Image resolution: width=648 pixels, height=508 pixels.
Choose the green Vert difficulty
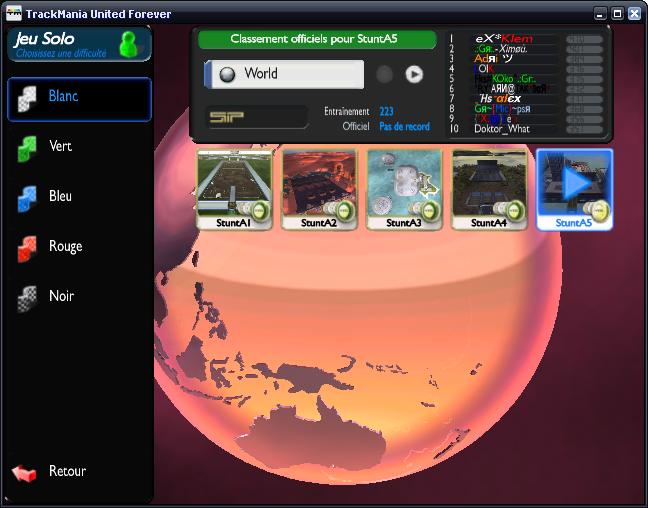[x=28, y=147]
